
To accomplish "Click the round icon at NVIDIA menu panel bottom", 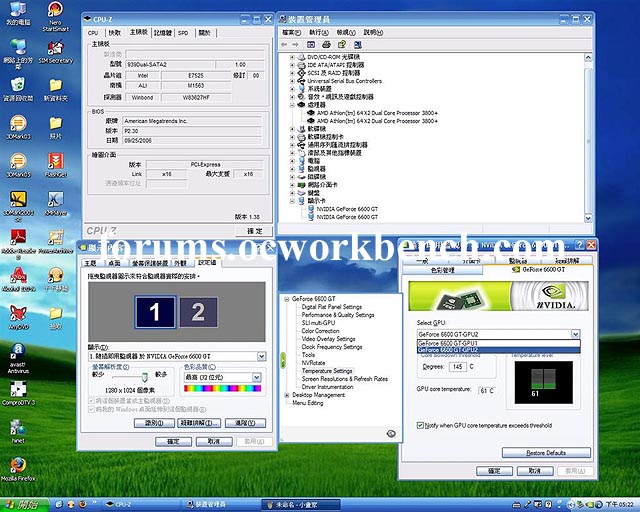I will [391, 434].
